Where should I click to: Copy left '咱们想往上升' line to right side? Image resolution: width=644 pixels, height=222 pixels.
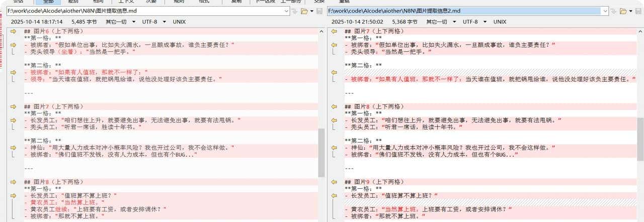click(14, 120)
